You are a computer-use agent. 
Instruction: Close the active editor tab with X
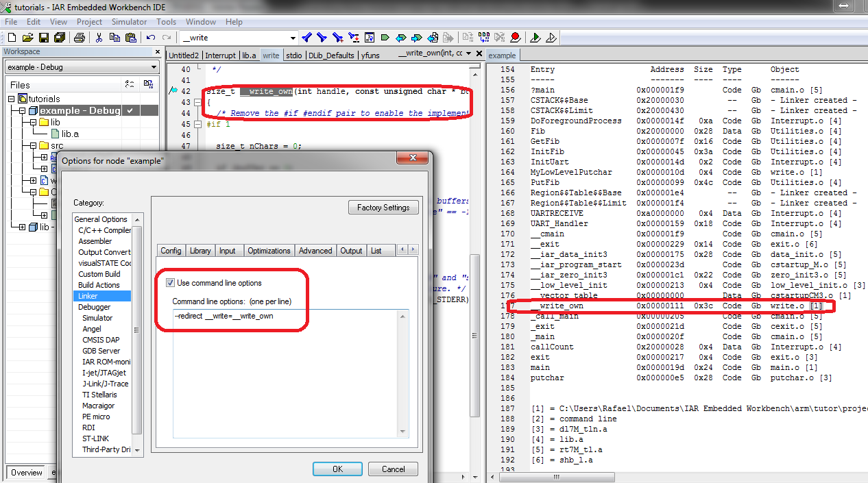pos(480,53)
